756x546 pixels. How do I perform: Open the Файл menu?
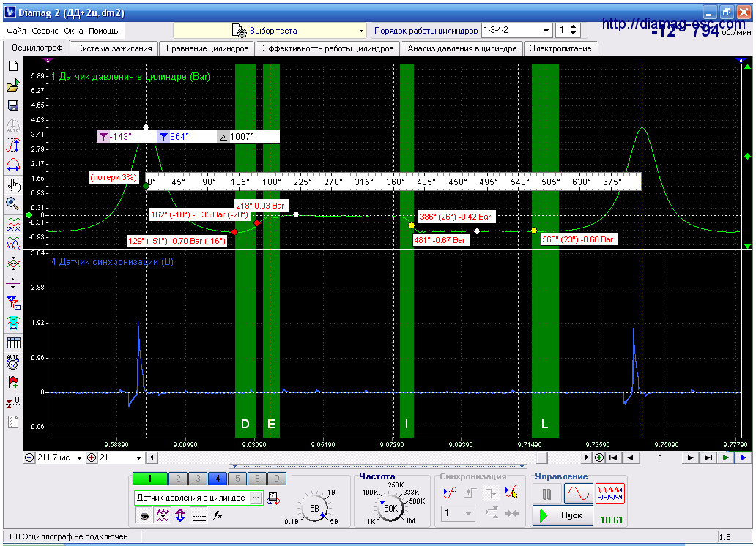(16, 31)
